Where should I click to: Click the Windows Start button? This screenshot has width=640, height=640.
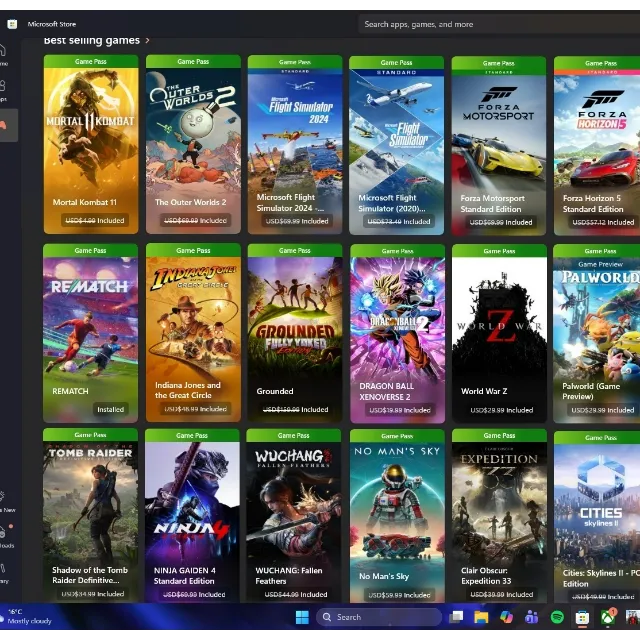301,617
